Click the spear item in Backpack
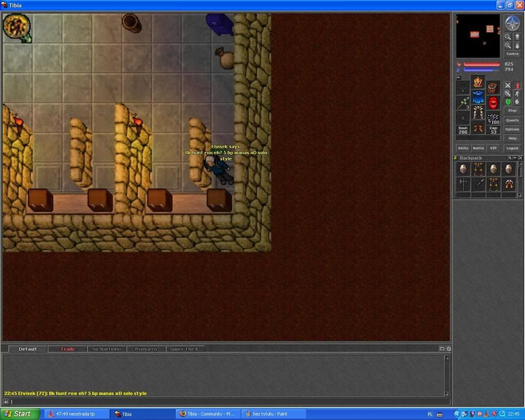The image size is (525, 420). click(x=478, y=184)
